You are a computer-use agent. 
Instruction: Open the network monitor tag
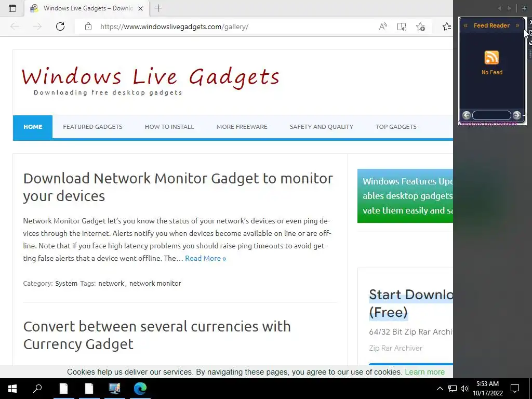coord(155,283)
